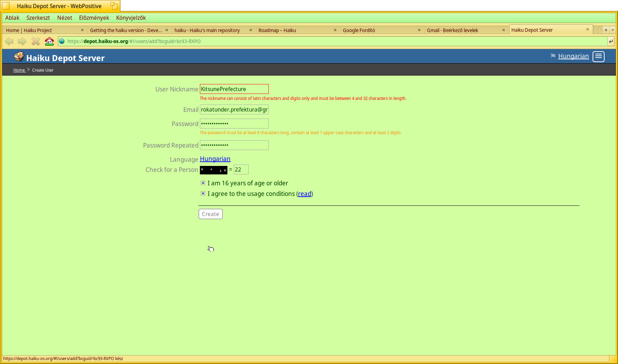Click the window zoom icon in title tab
618x364 pixels.
[114, 6]
